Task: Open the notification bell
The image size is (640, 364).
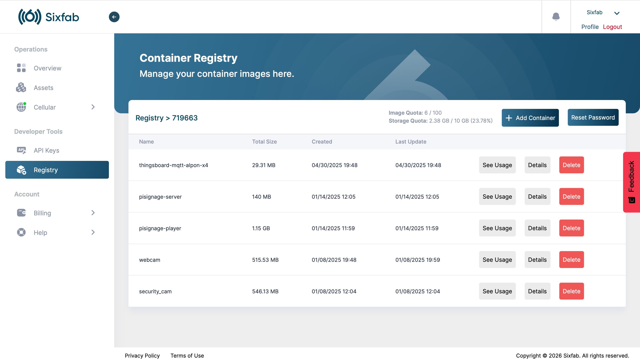Action: click(556, 17)
